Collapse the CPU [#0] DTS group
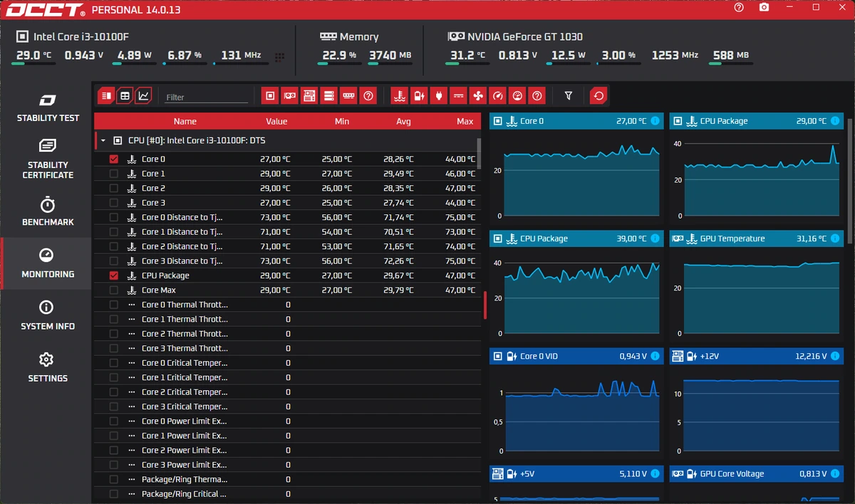The width and height of the screenshot is (855, 504). (x=103, y=141)
